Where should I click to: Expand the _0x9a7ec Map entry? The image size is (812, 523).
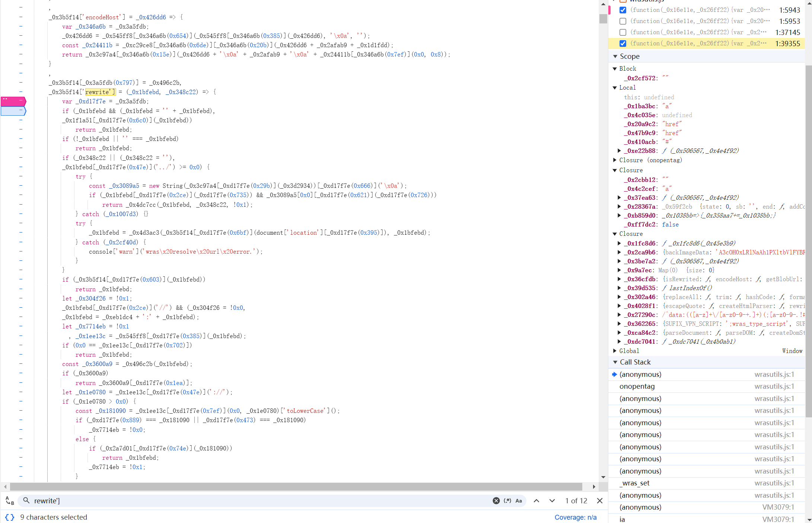619,270
